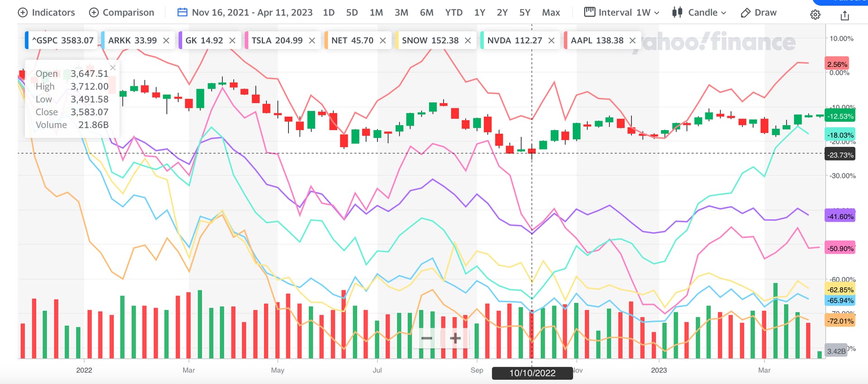The image size is (868, 384).
Task: Click the 2022 time axis label
Action: 84,370
